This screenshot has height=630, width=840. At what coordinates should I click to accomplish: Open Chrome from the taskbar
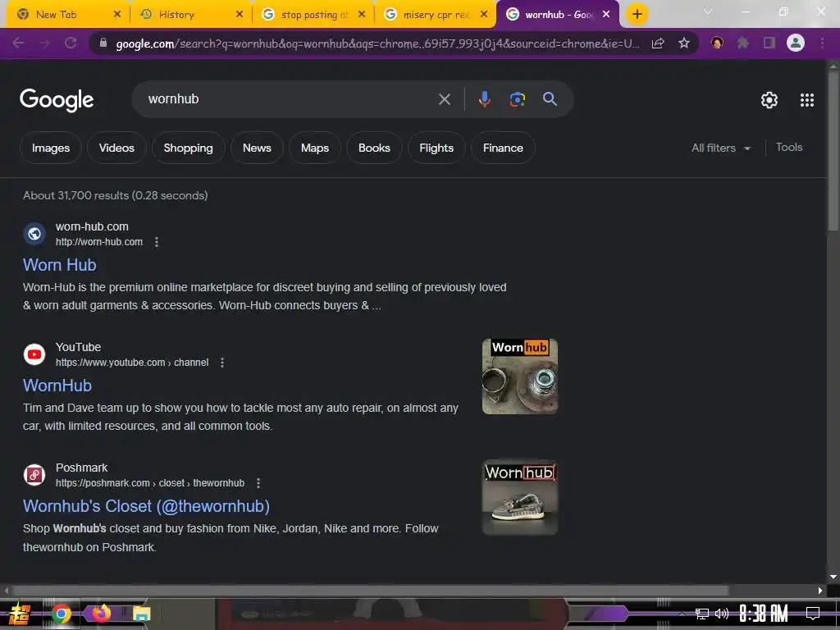(x=61, y=614)
